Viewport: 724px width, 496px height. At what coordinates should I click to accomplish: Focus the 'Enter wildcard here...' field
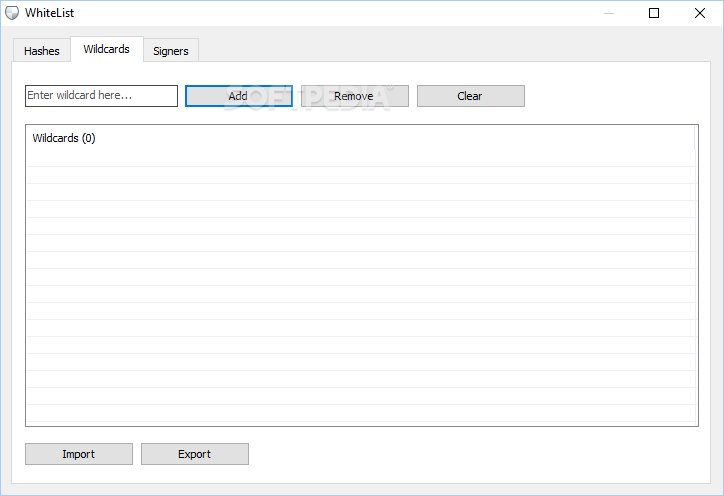(101, 96)
